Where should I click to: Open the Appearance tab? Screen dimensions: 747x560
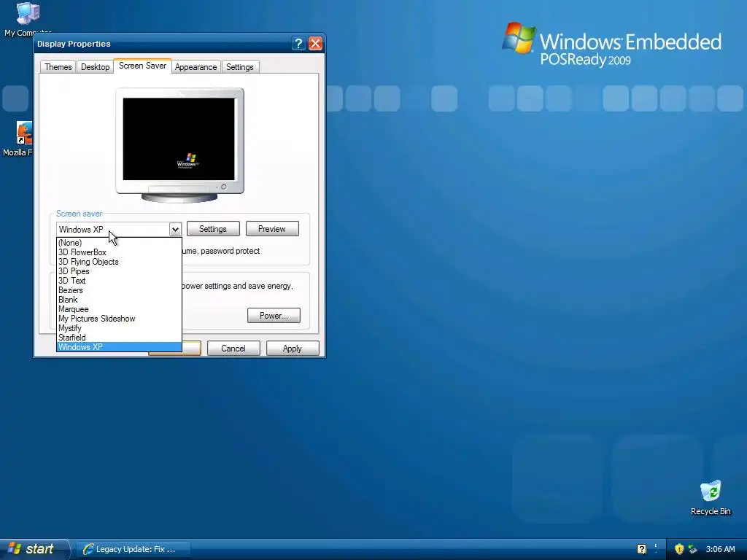coord(196,67)
